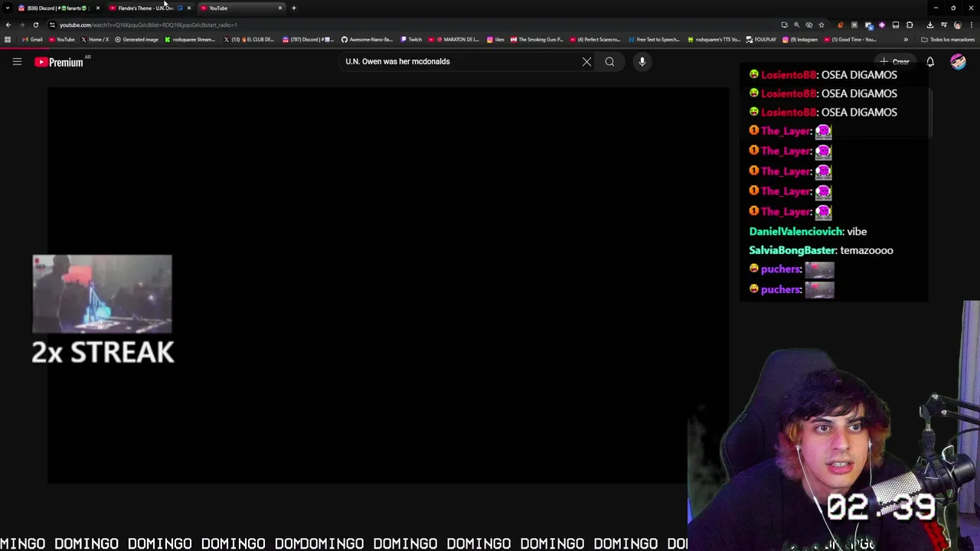Click DanielValenciovich username in chat
The image size is (980, 551).
point(796,232)
